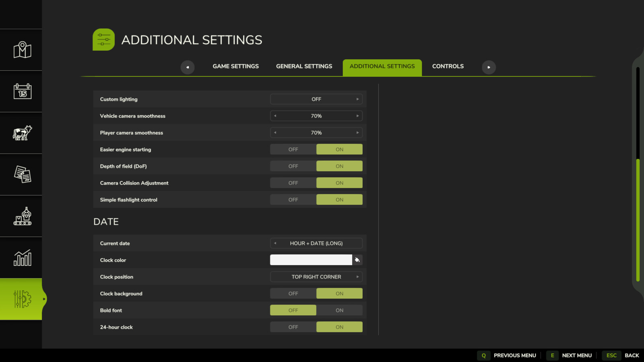Change Custom lighting using its arrow
644x362 pixels.
coord(357,99)
